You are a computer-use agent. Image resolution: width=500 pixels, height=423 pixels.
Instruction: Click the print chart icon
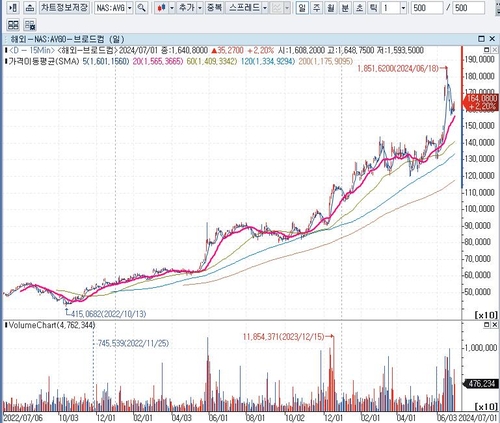point(30,8)
